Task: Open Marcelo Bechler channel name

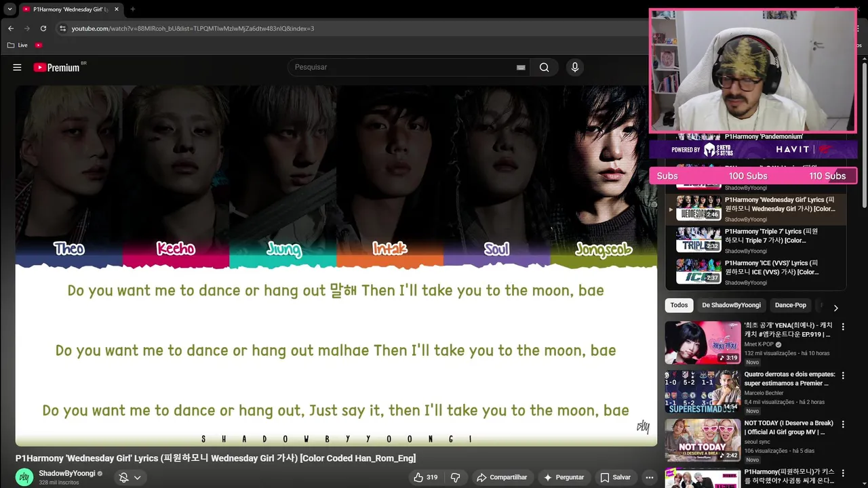Action: click(x=764, y=393)
